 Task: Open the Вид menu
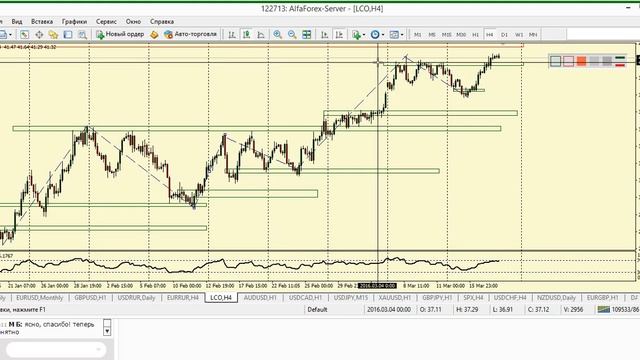(x=17, y=22)
